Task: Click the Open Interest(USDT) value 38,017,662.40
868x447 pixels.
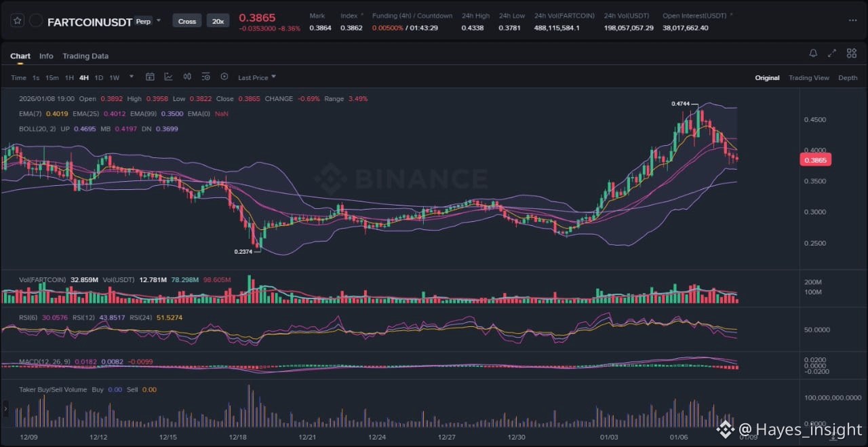Action: [x=686, y=28]
